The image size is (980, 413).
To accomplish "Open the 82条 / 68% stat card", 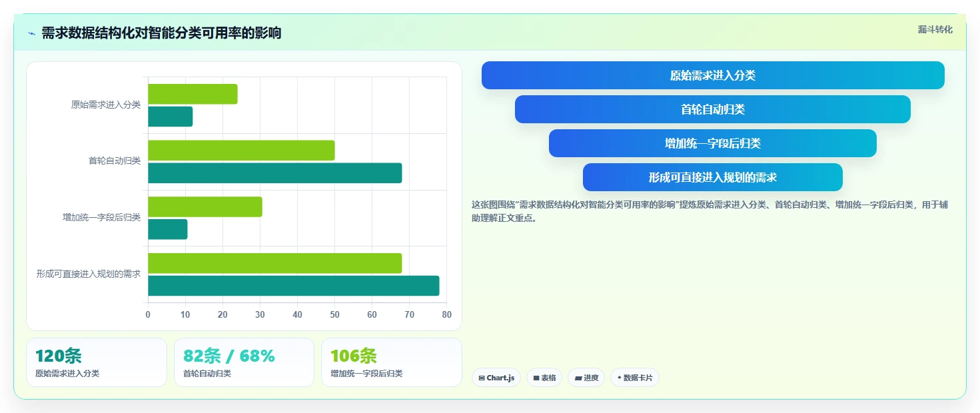I will pos(244,362).
